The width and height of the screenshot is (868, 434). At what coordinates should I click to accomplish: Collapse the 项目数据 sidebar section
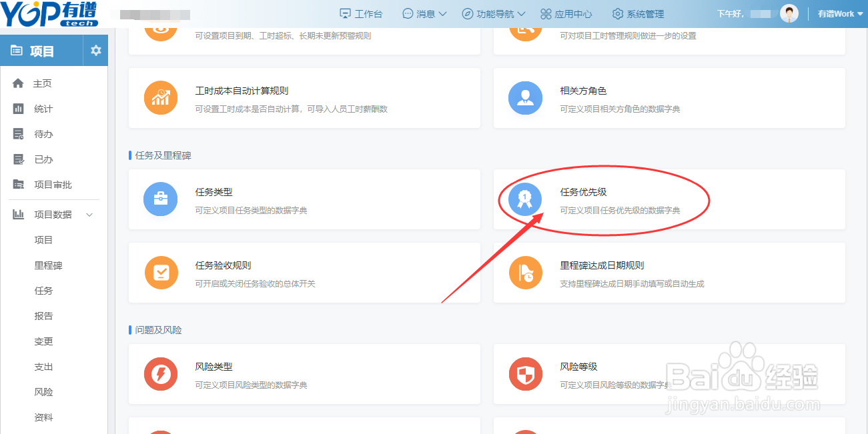tap(53, 214)
